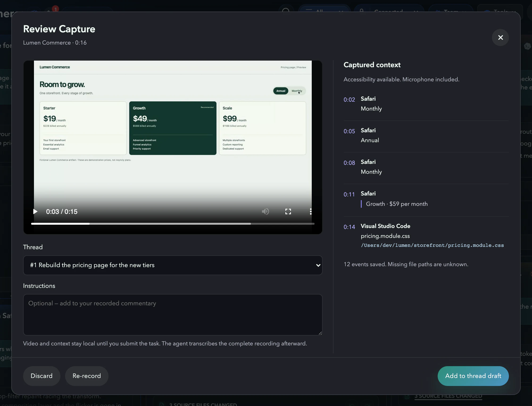
Task: Mute the video volume icon
Action: click(x=265, y=211)
